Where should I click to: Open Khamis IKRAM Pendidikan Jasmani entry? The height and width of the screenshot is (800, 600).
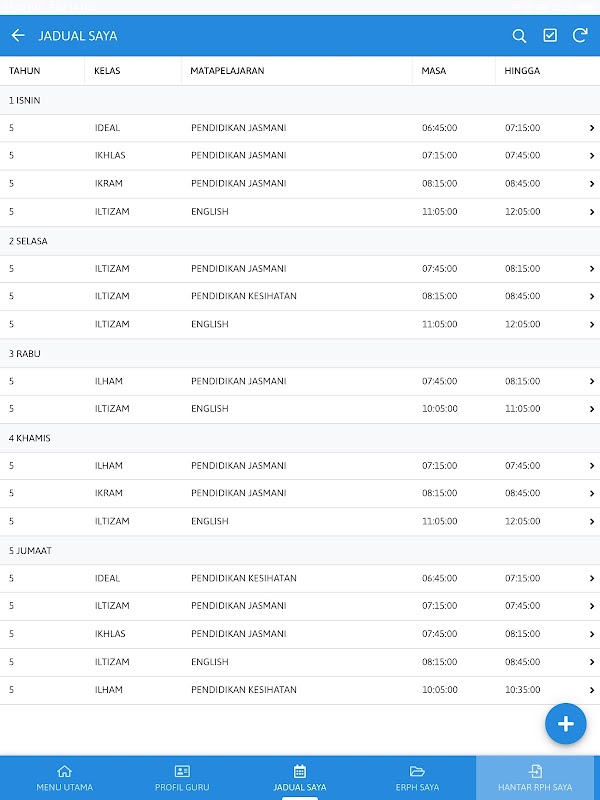(x=300, y=493)
